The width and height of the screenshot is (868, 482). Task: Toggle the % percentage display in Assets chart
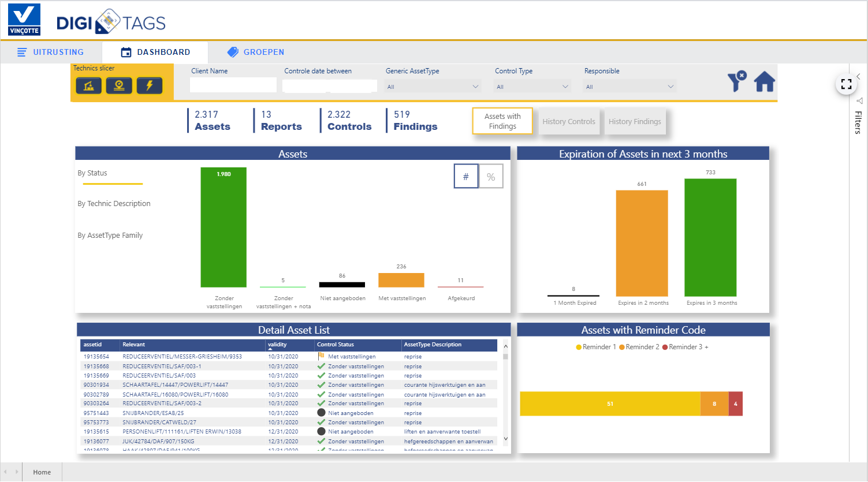pos(490,175)
